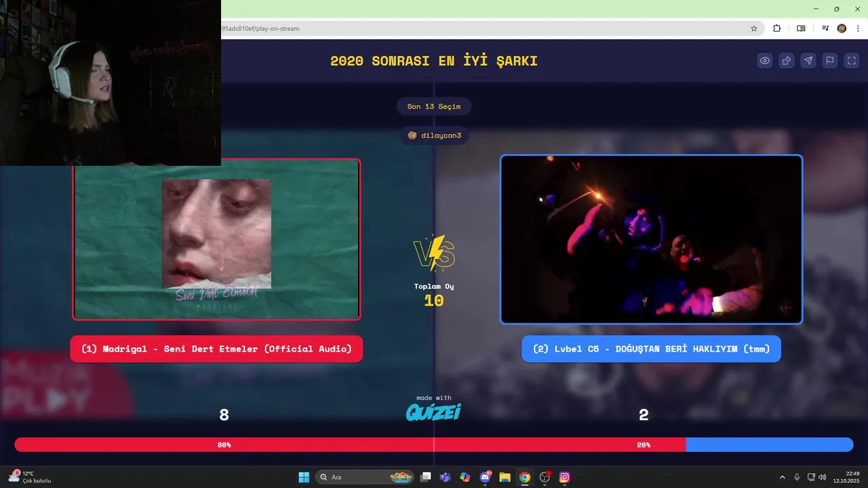Viewport: 868px width, 488px height.
Task: Click the left vote count 8
Action: [x=224, y=415]
